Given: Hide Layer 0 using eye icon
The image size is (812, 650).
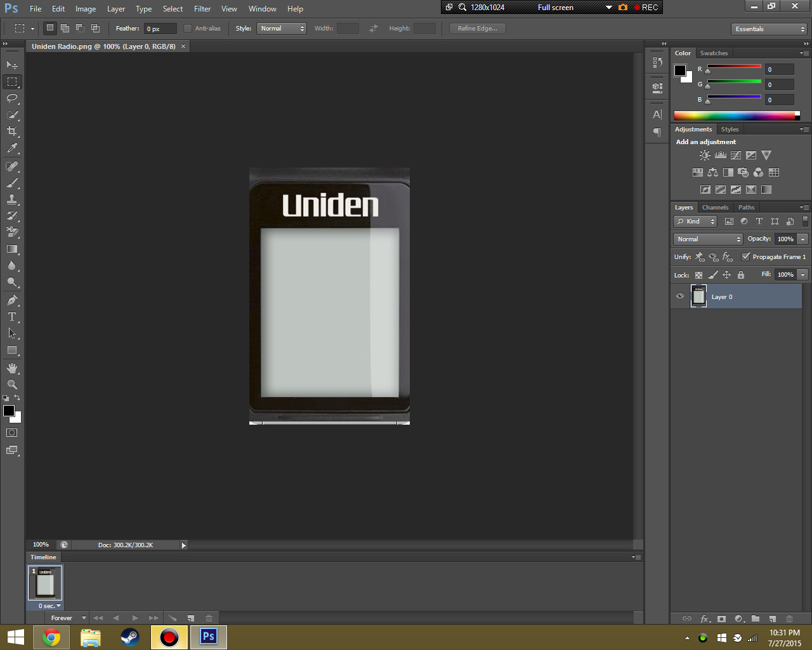Looking at the screenshot, I should click(x=680, y=296).
